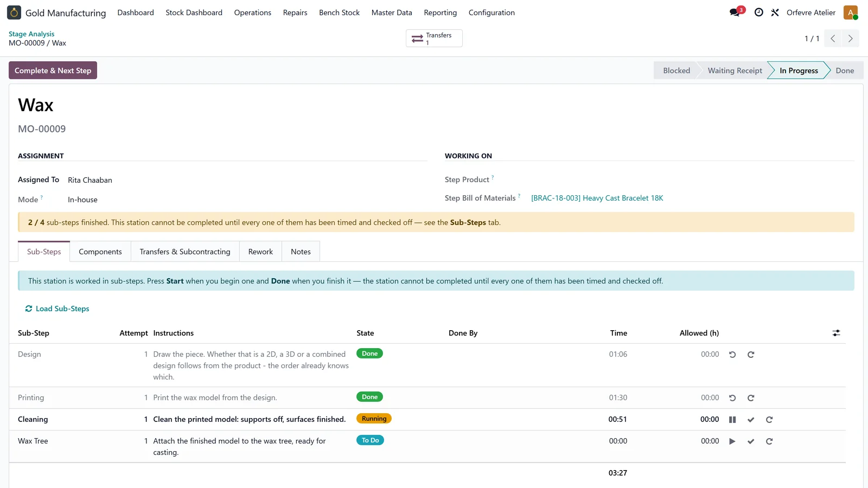Sort the table by the State column header

(x=365, y=333)
